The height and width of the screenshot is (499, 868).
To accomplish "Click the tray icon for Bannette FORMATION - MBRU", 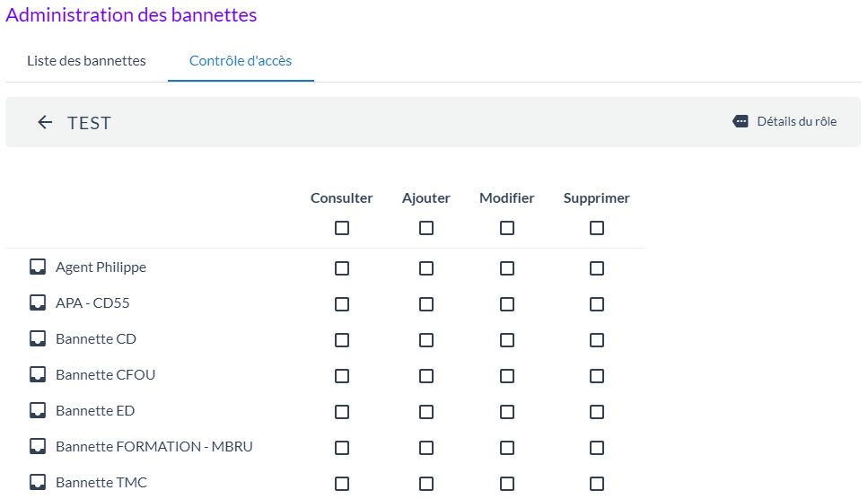I will (38, 446).
